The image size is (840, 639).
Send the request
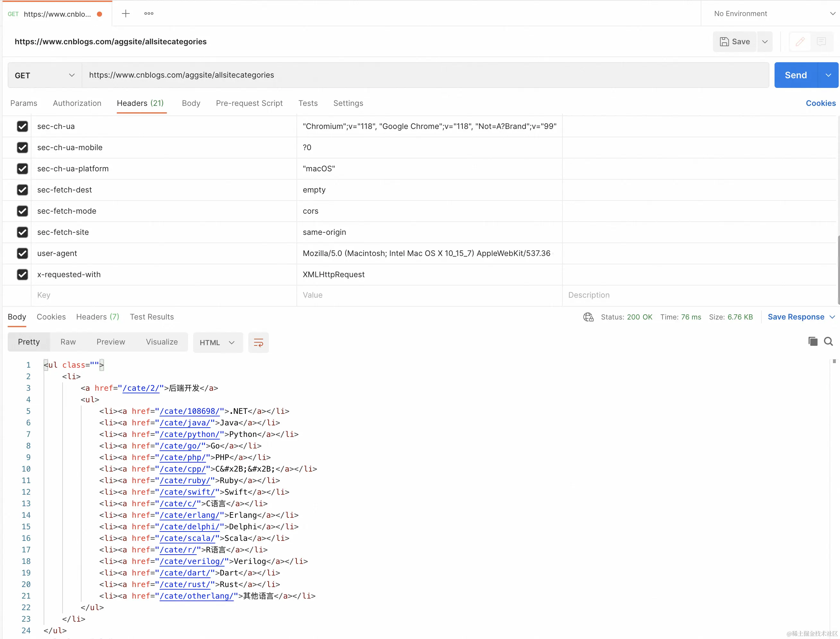click(x=796, y=75)
